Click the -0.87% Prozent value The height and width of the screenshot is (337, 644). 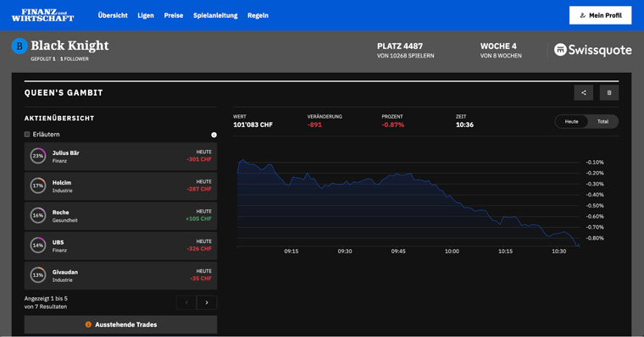point(392,124)
